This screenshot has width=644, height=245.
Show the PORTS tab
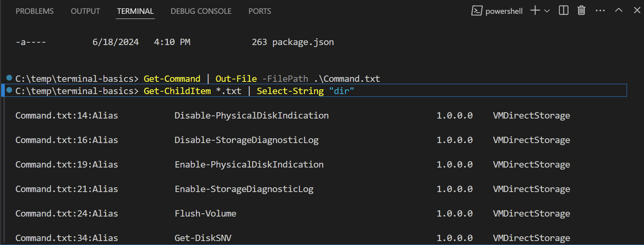point(260,11)
